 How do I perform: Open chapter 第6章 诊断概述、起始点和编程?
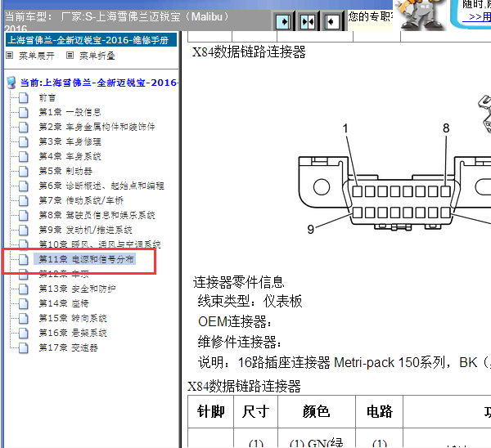pos(101,186)
